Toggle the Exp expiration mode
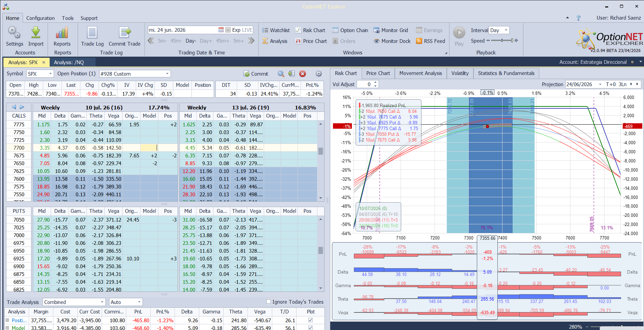This screenshot has width=644, height=330. (236, 30)
